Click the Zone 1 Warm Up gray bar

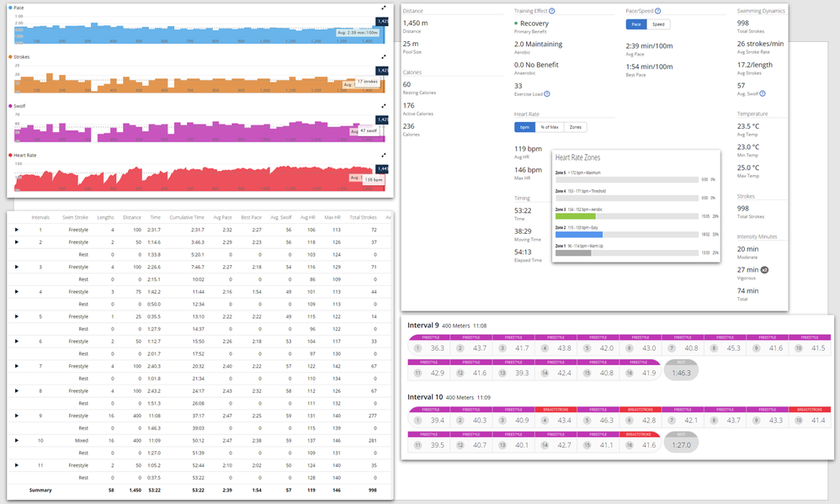[x=573, y=252]
